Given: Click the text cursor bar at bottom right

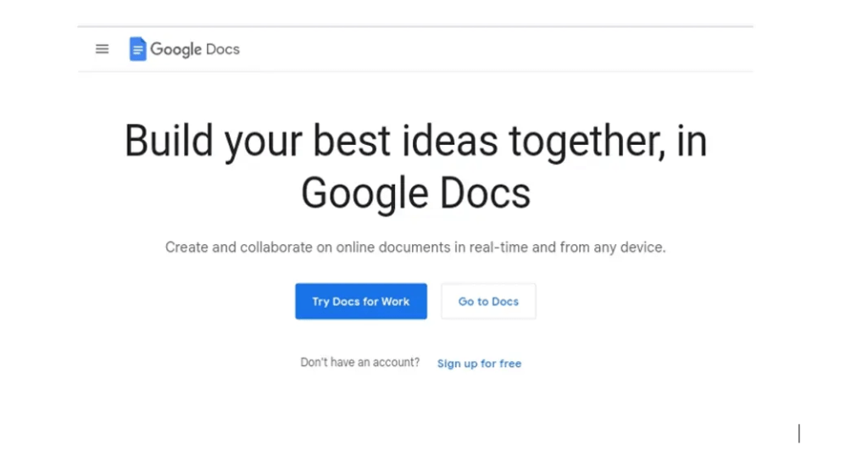Looking at the screenshot, I should coord(798,434).
